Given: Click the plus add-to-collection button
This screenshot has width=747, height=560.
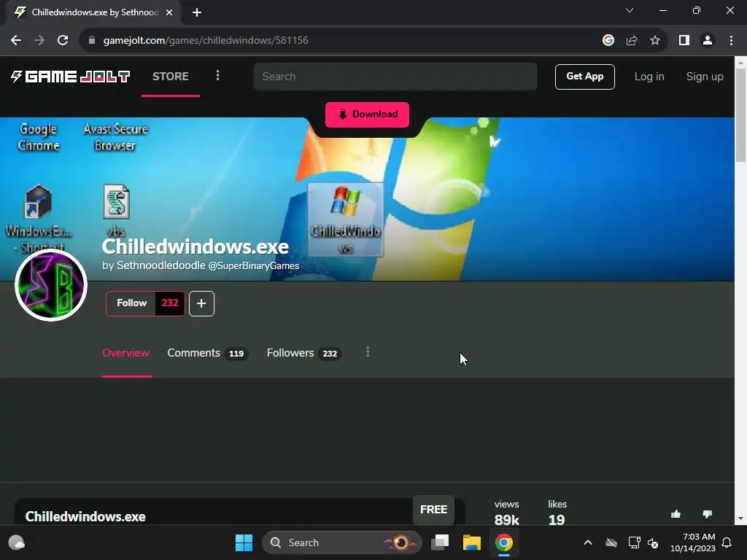Looking at the screenshot, I should (201, 303).
